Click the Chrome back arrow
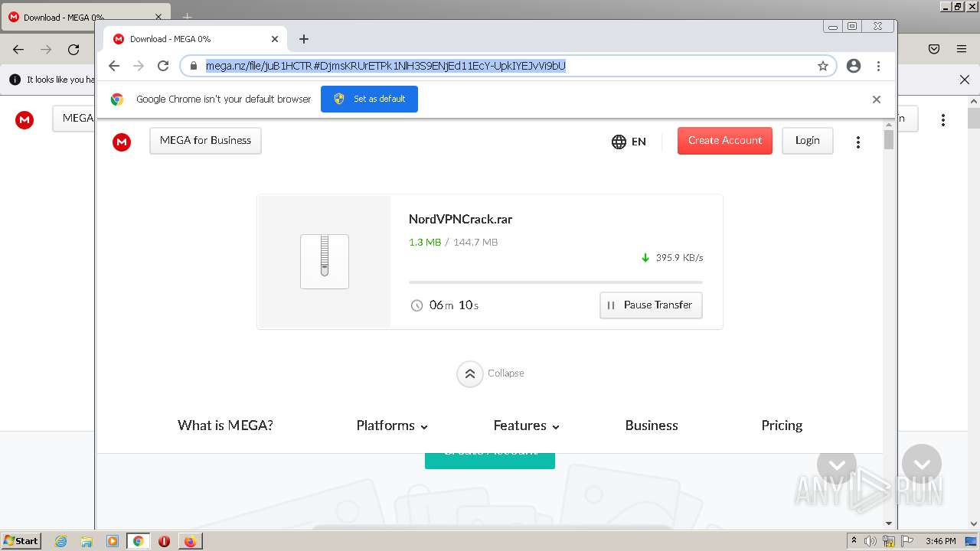This screenshot has width=980, height=551. [114, 66]
